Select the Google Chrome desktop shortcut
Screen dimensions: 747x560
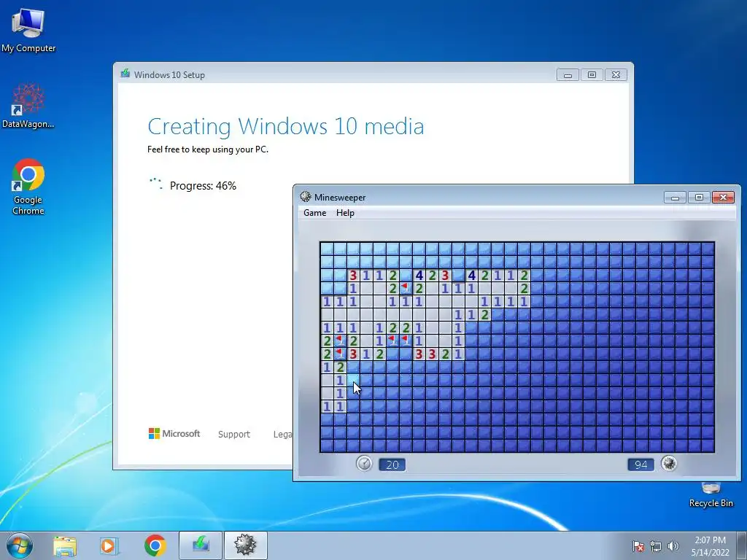[x=28, y=187]
